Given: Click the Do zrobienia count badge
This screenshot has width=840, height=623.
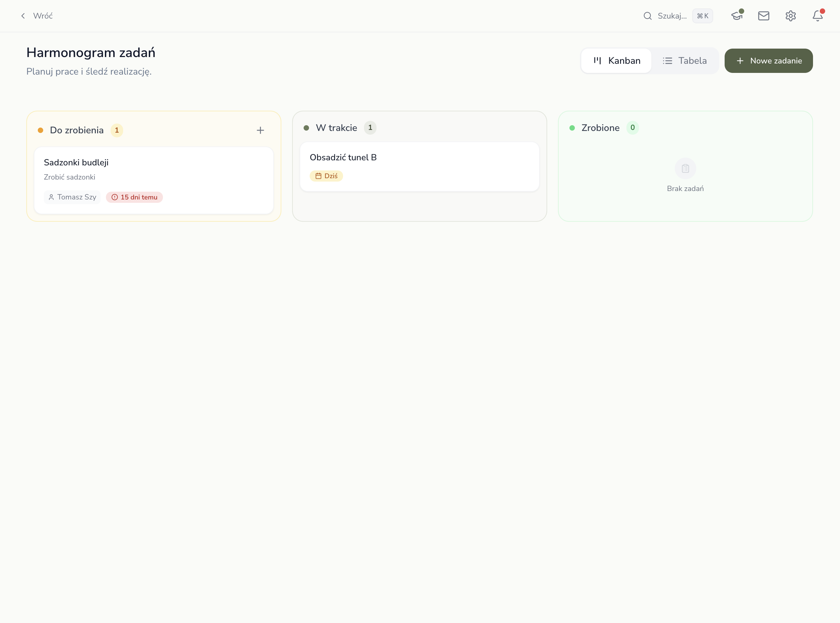Looking at the screenshot, I should pyautogui.click(x=117, y=130).
